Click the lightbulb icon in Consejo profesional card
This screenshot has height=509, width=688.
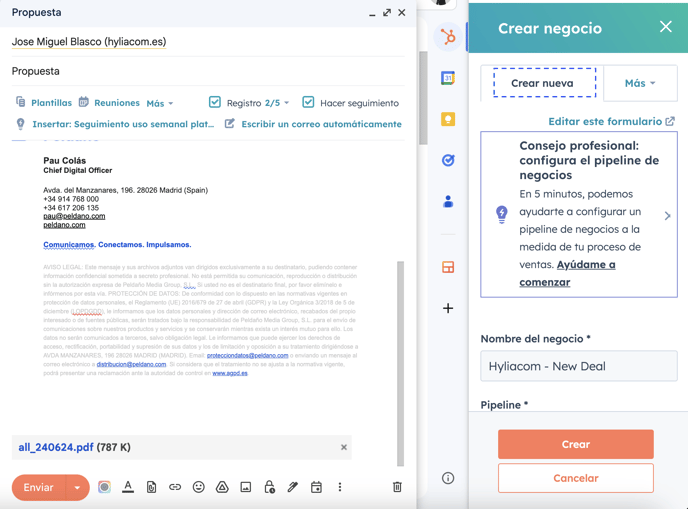pos(502,215)
